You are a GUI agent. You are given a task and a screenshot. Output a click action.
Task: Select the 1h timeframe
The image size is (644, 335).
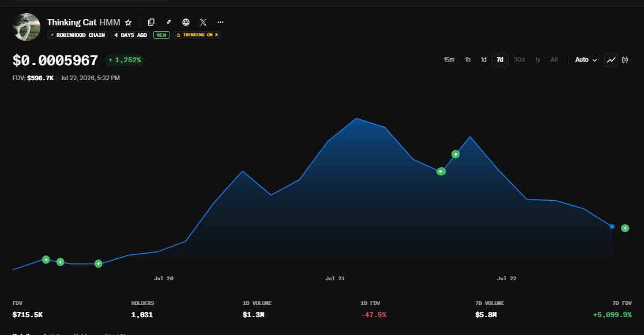(468, 60)
